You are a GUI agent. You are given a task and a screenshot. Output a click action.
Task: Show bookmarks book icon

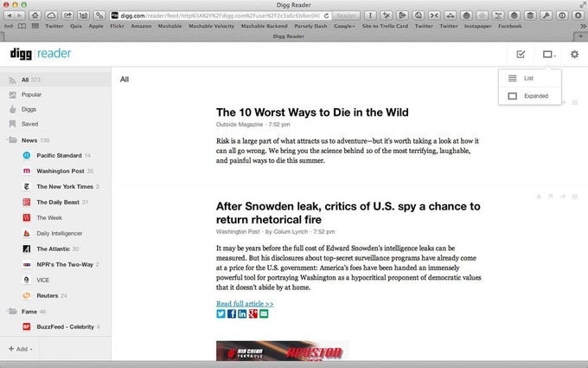[22, 26]
